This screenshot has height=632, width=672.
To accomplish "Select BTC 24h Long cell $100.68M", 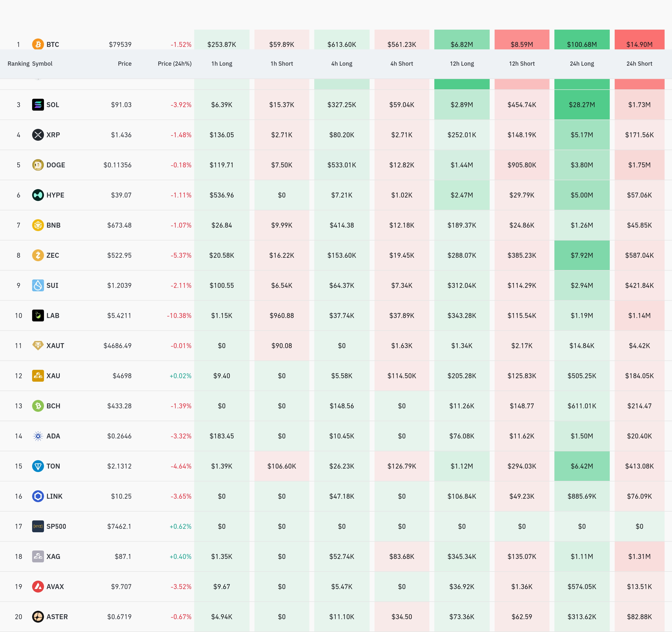I will pyautogui.click(x=582, y=39).
